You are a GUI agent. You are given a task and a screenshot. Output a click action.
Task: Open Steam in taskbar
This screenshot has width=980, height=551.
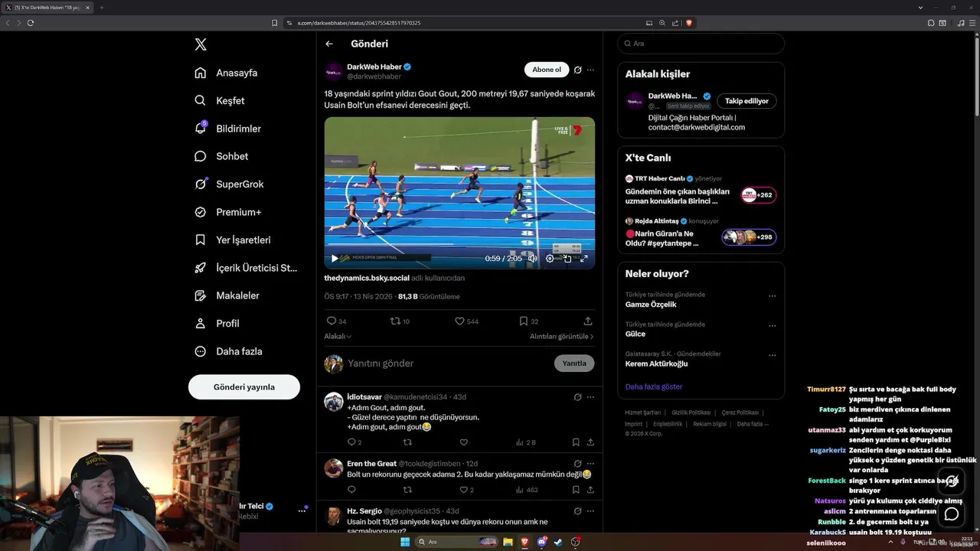pos(558,542)
